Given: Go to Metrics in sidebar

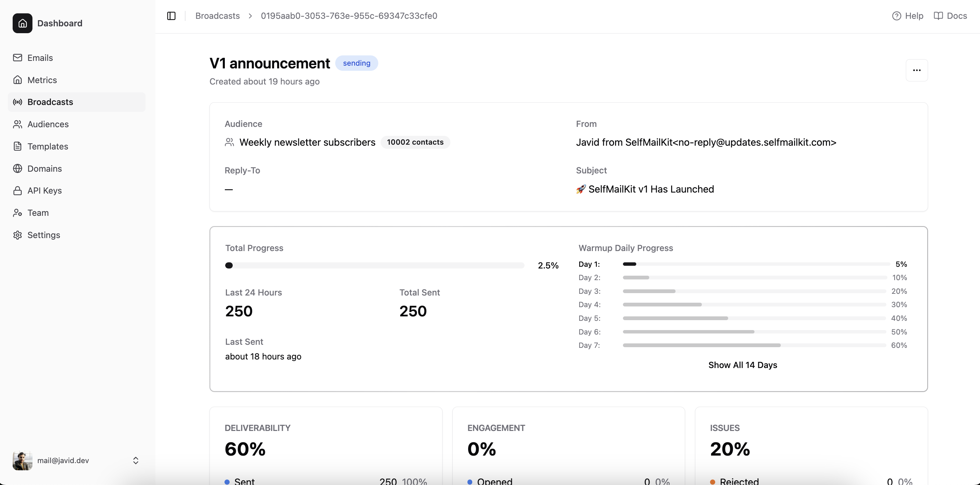Looking at the screenshot, I should pyautogui.click(x=77, y=80).
